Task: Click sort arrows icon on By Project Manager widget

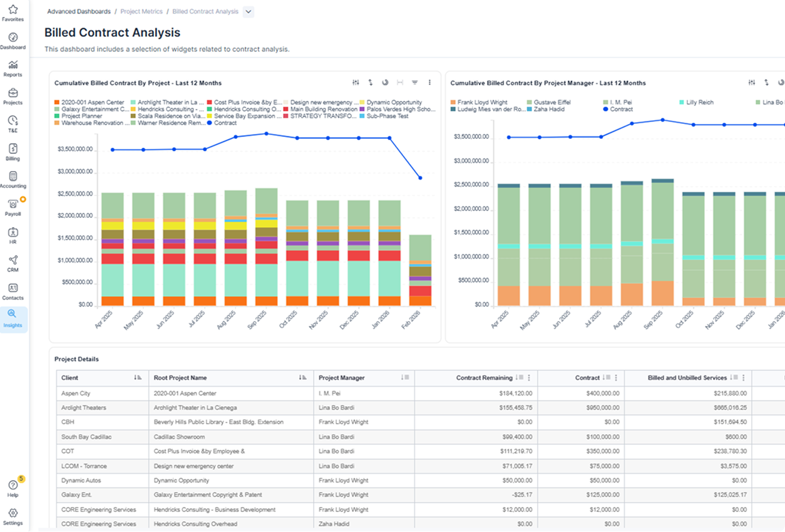Action: coord(766,83)
